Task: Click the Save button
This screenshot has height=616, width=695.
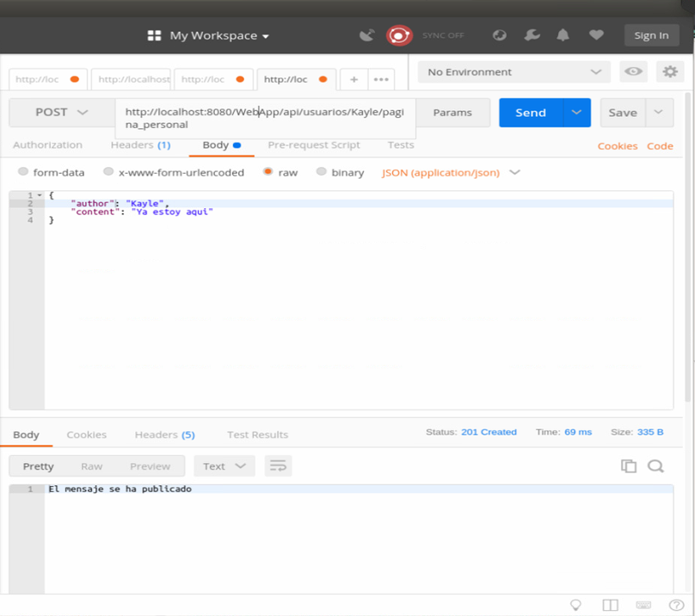Action: click(x=623, y=113)
